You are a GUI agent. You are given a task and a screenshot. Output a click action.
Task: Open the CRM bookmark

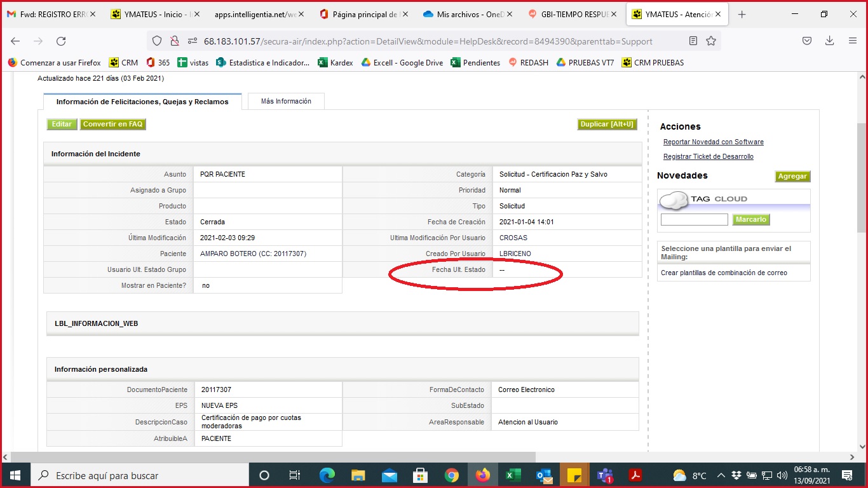[x=123, y=62]
